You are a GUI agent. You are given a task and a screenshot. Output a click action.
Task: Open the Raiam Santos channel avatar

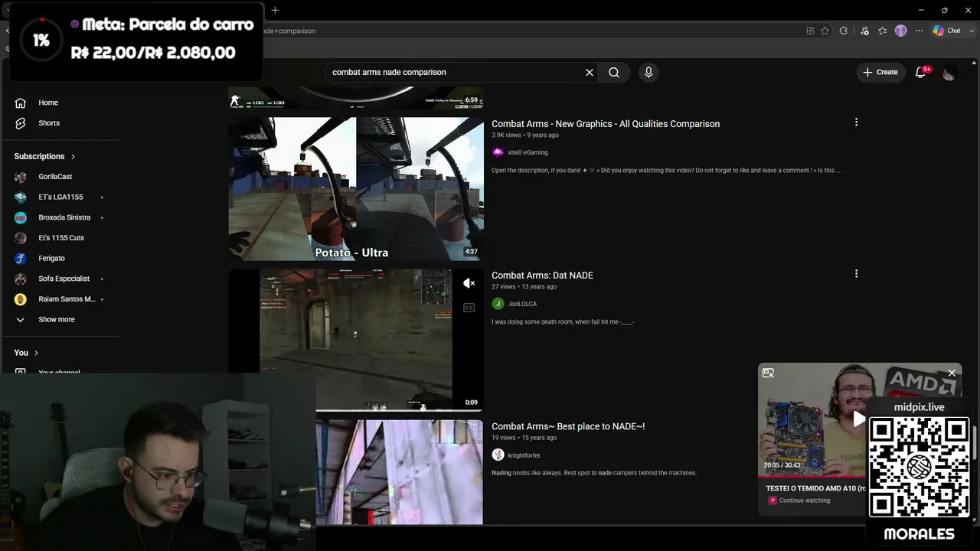coord(21,299)
